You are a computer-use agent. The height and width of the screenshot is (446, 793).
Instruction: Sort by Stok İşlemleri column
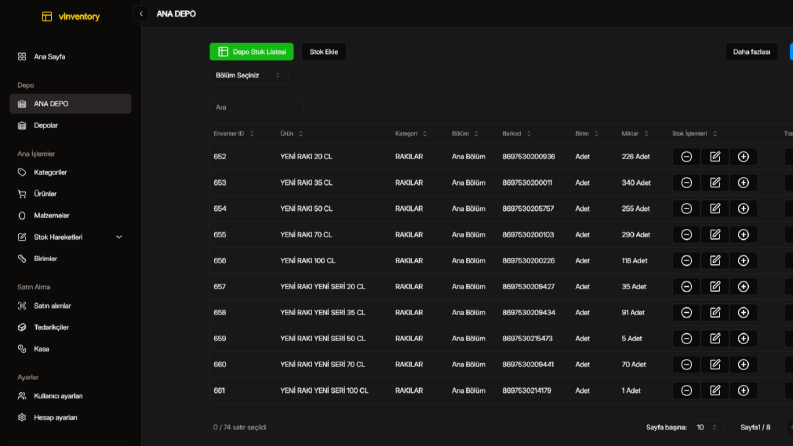695,133
